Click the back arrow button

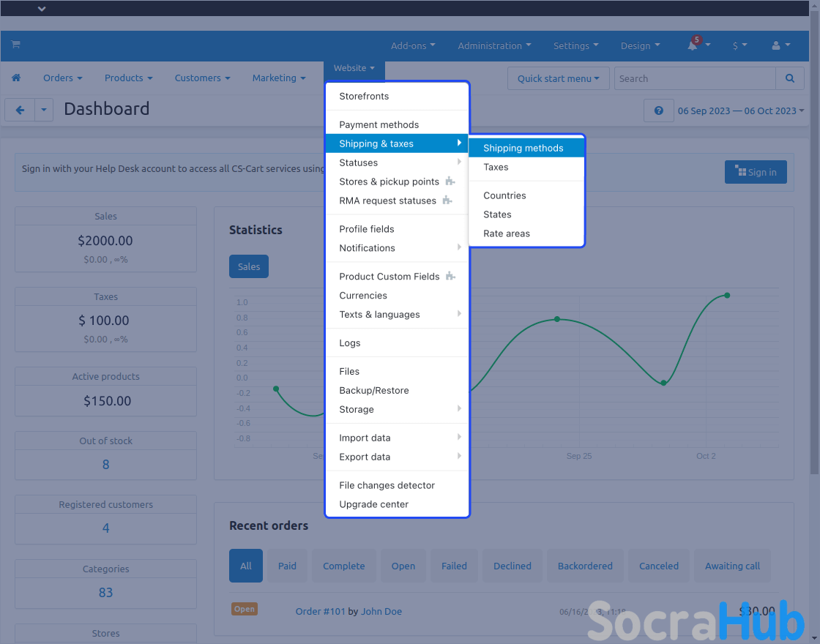point(20,110)
